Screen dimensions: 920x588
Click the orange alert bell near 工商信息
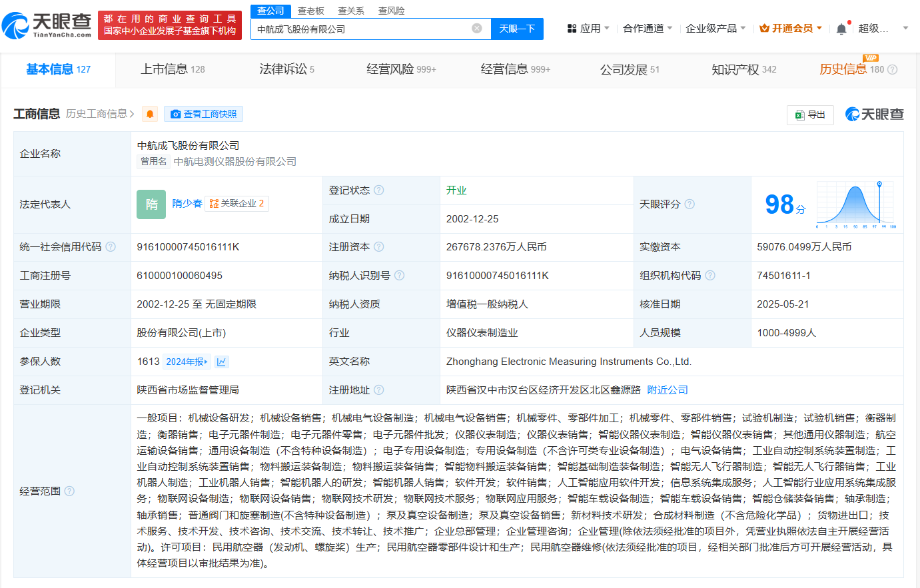(150, 114)
